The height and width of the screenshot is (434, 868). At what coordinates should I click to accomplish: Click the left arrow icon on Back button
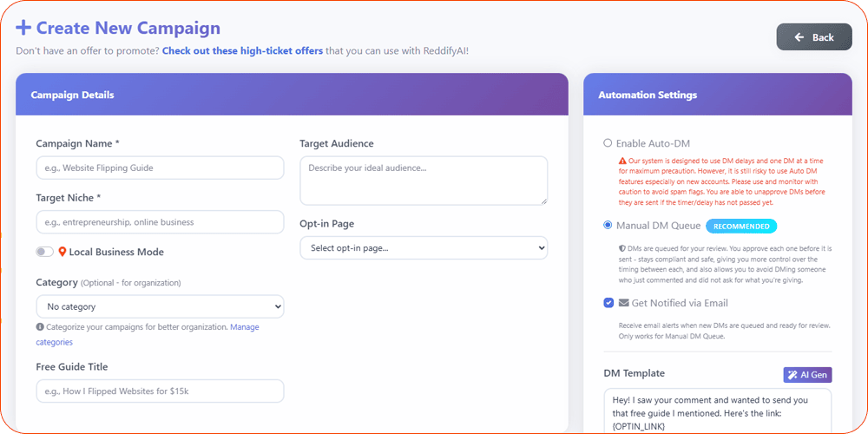click(798, 37)
